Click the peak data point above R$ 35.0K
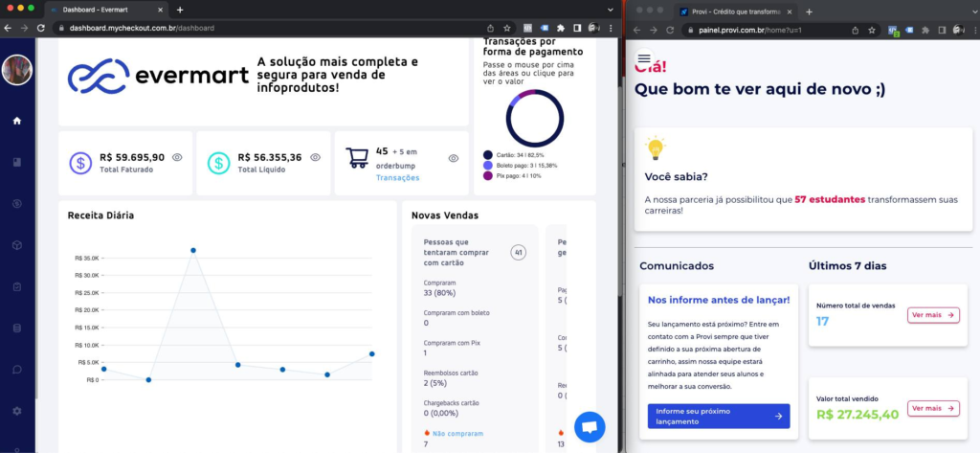 193,250
